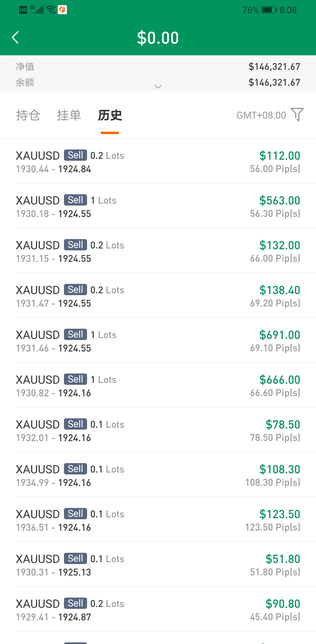The image size is (316, 644).
Task: Tap the orange app notification icon
Action: (62, 10)
